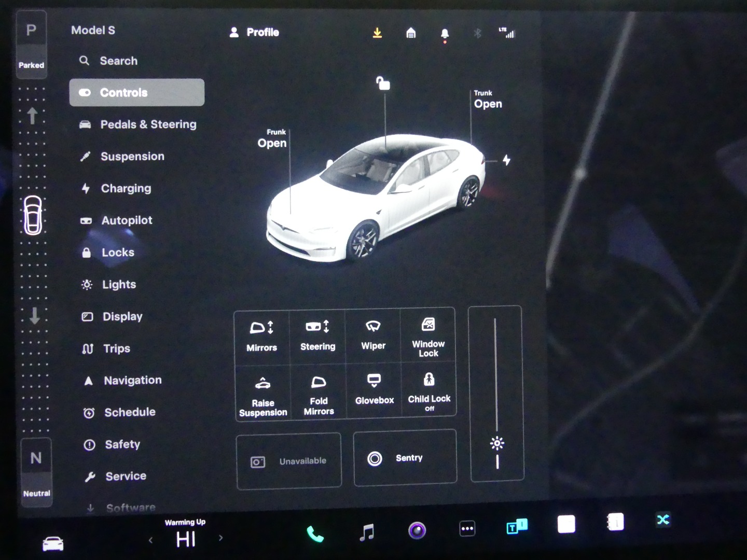Open the music app icon
Screen dimensions: 747x560
tap(367, 532)
